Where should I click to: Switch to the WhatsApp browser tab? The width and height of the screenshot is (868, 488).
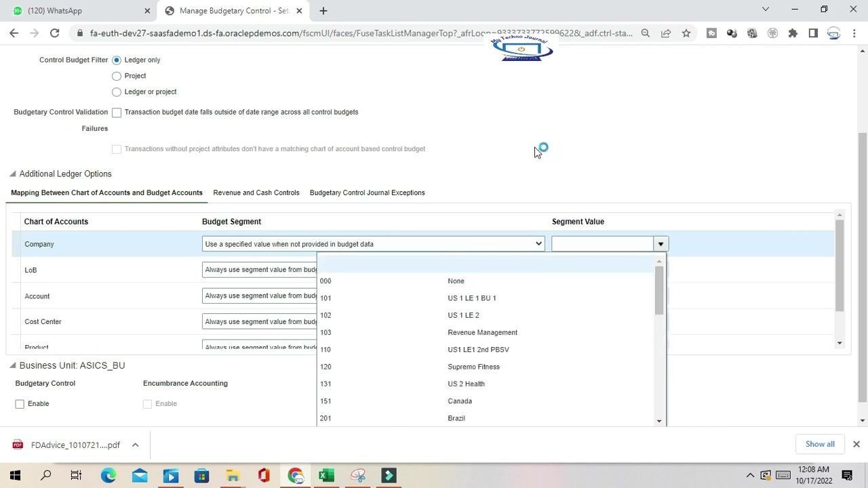click(x=80, y=11)
